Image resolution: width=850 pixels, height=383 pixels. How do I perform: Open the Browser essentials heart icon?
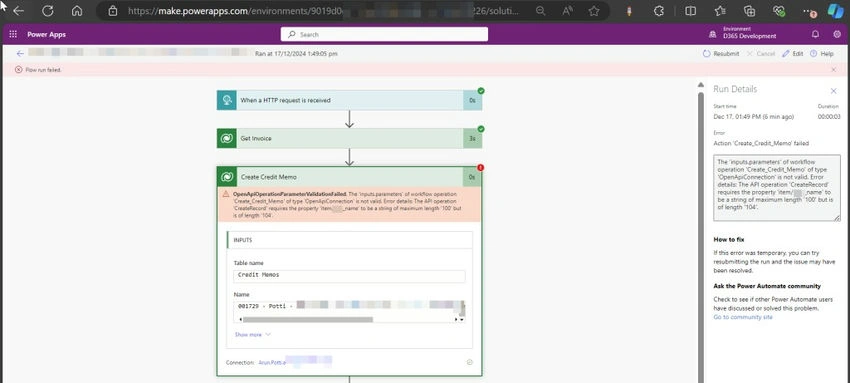pyautogui.click(x=779, y=11)
